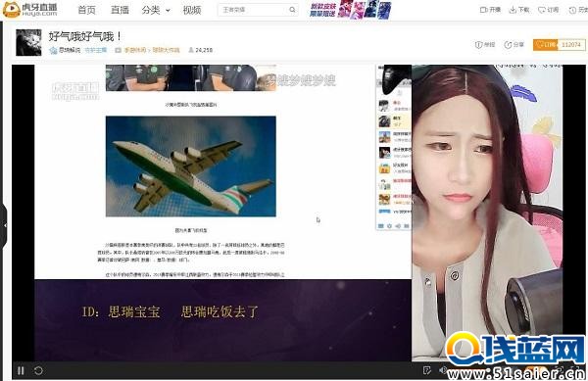Click the subscriber count 112074

[571, 45]
